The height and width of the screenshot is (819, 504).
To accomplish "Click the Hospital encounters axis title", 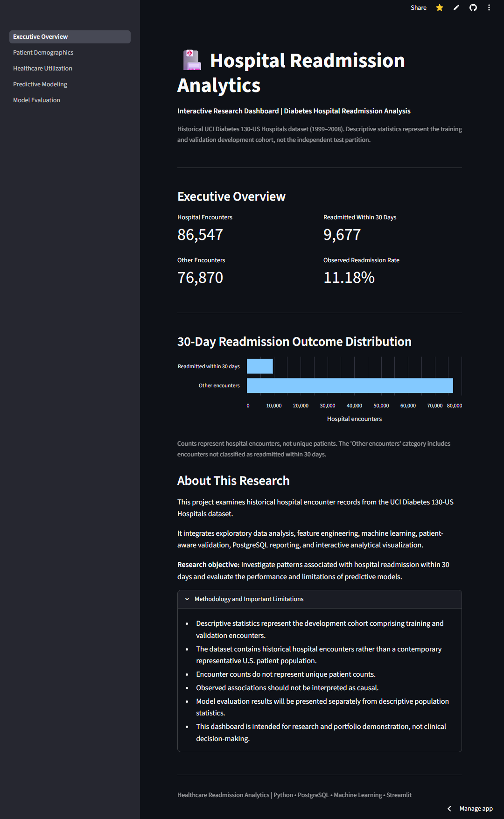I will pos(354,419).
